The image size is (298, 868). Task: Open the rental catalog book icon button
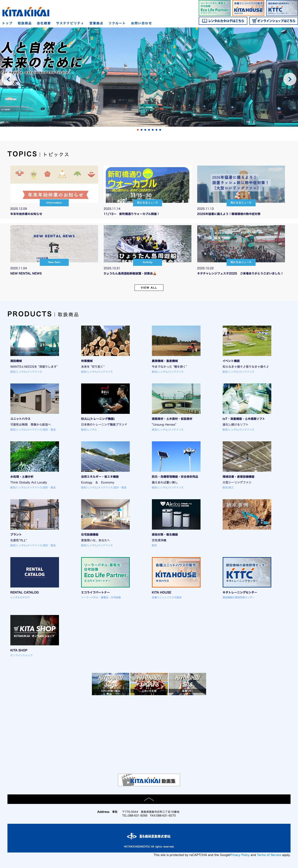pyautogui.click(x=223, y=20)
